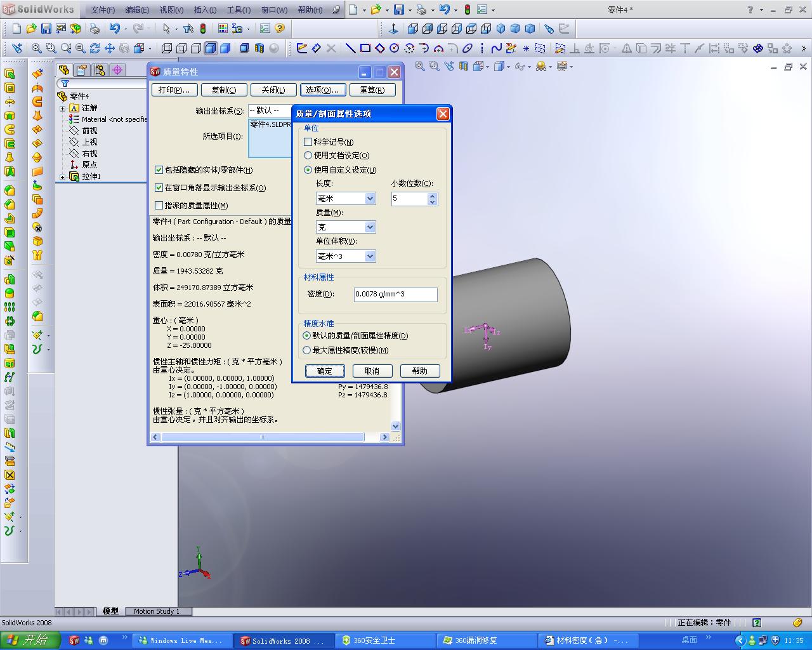Click the Save icon in the standard toolbar

(x=46, y=29)
